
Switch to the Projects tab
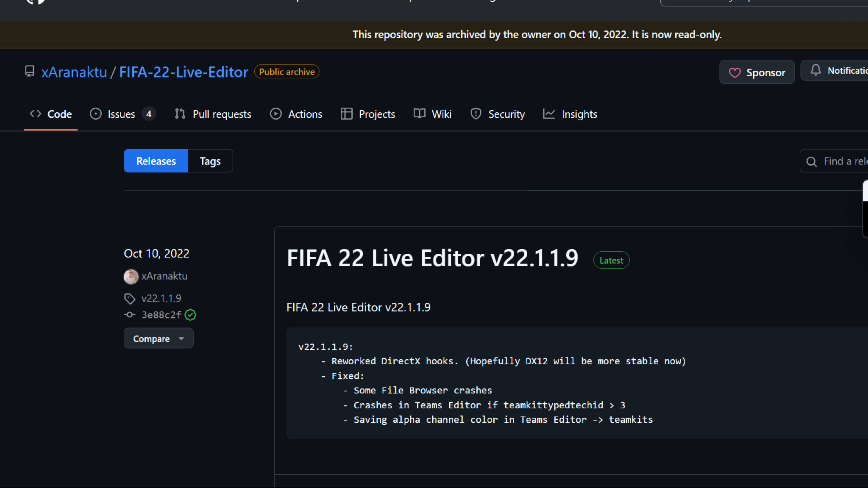[x=368, y=114]
